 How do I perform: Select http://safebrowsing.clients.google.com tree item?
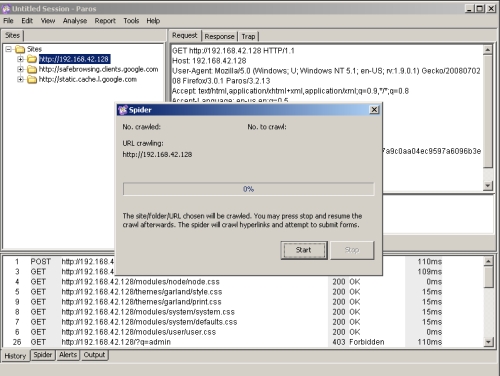99,69
